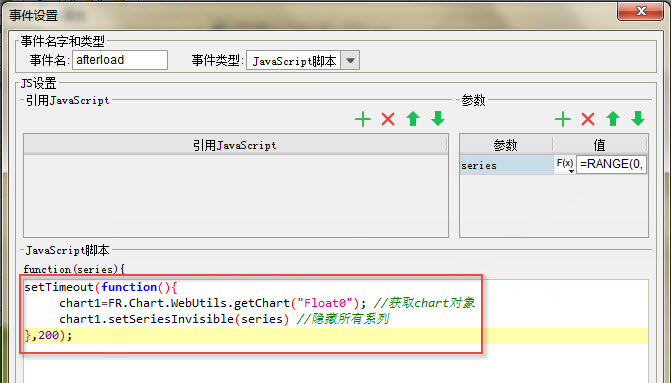Click the 参数 column header
The width and height of the screenshot is (671, 383).
(506, 145)
